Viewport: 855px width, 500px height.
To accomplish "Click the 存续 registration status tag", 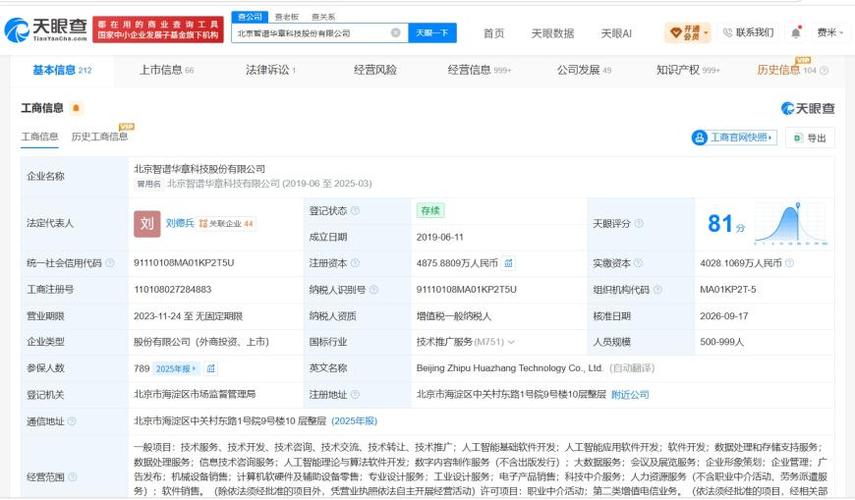I will (x=430, y=210).
